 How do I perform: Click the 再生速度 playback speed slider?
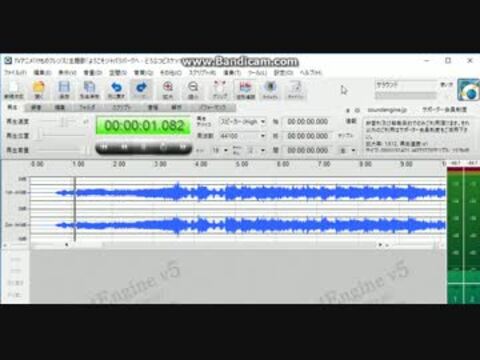(62, 122)
